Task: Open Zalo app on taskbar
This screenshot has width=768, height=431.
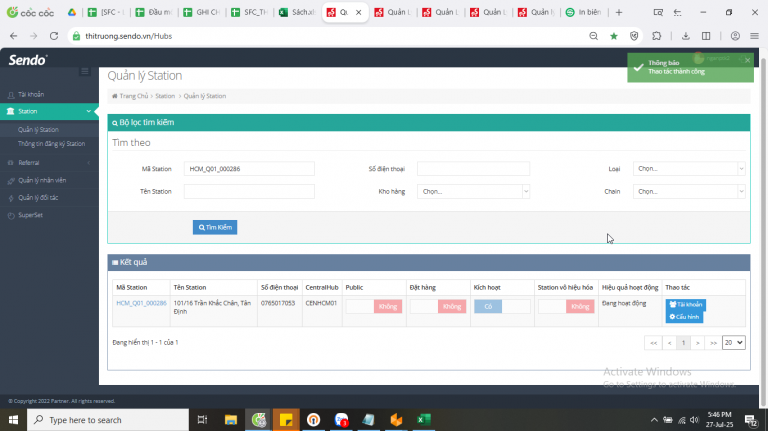Action: 341,420
